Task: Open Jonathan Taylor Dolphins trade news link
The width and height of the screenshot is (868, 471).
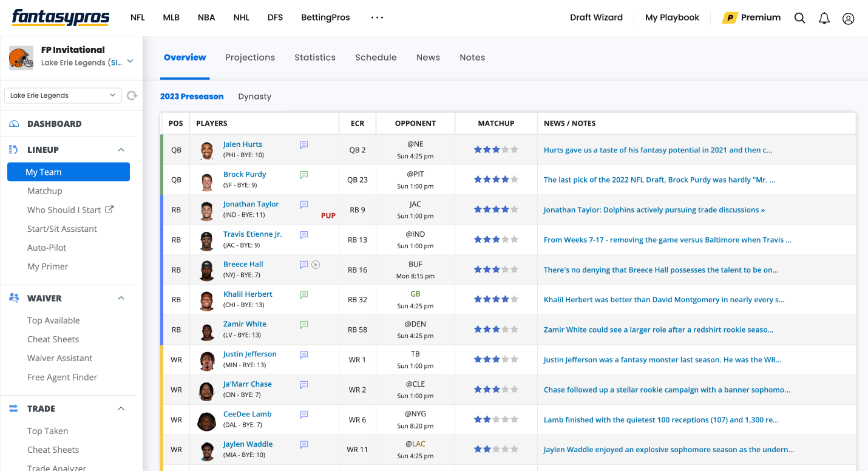Action: (x=654, y=210)
